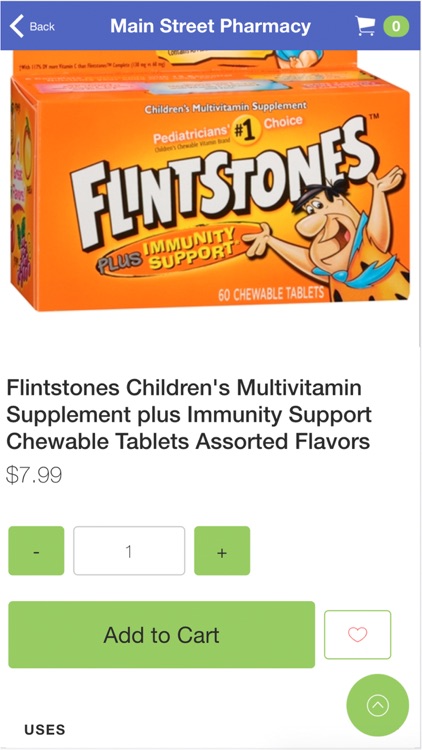Tap the green cart count badge
This screenshot has height=750, width=422.
click(396, 26)
